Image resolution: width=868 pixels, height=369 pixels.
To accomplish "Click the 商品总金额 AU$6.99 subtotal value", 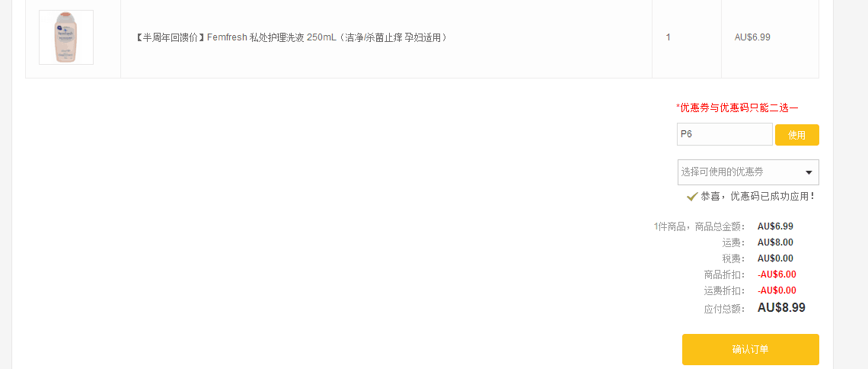I will click(775, 226).
